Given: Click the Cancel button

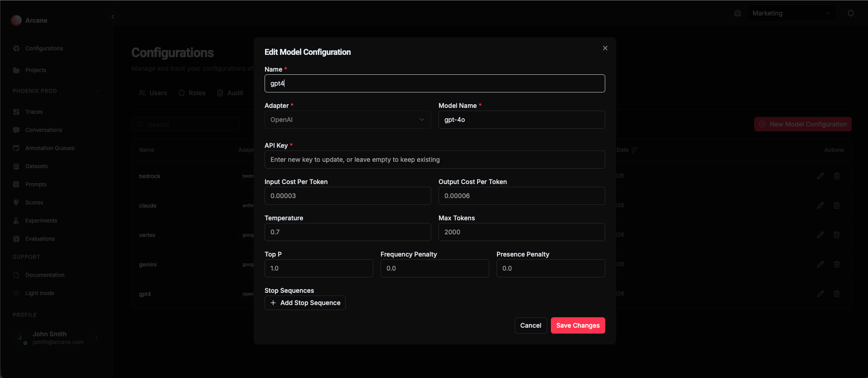Looking at the screenshot, I should 531,325.
